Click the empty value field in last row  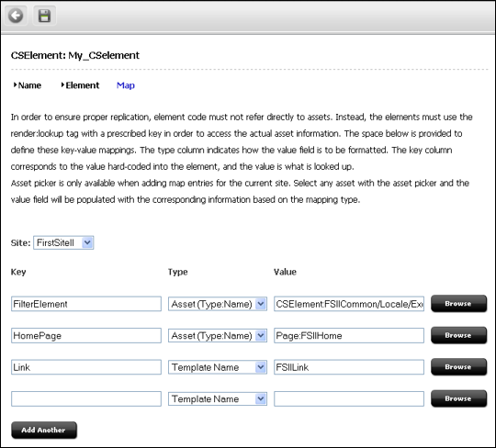pyautogui.click(x=349, y=398)
